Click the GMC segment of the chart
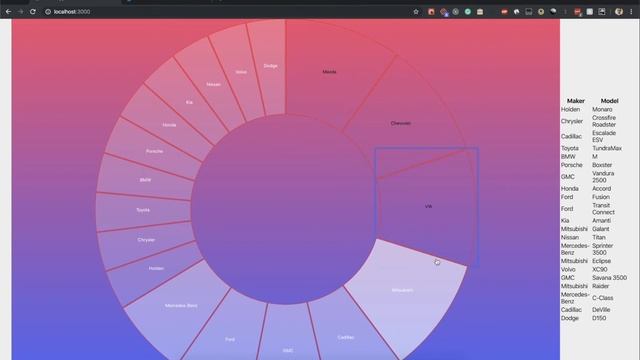 click(287, 350)
